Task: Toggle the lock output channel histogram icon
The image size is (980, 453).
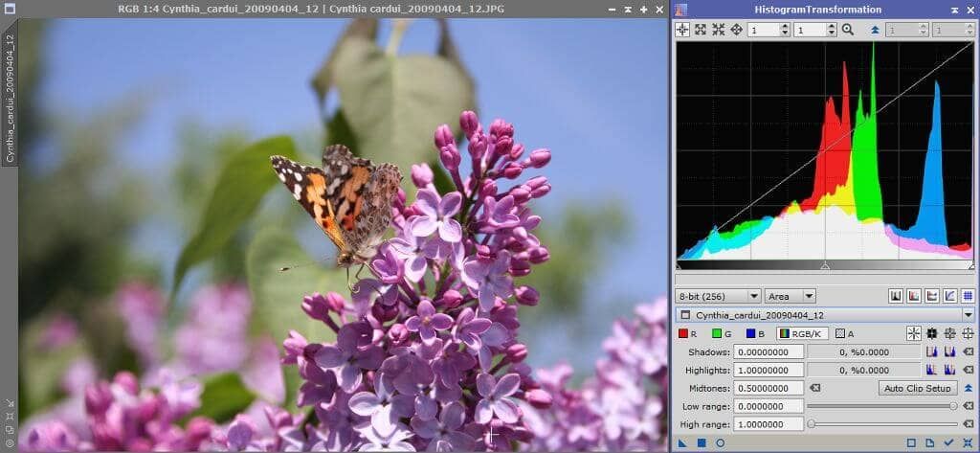Action: pyautogui.click(x=932, y=297)
